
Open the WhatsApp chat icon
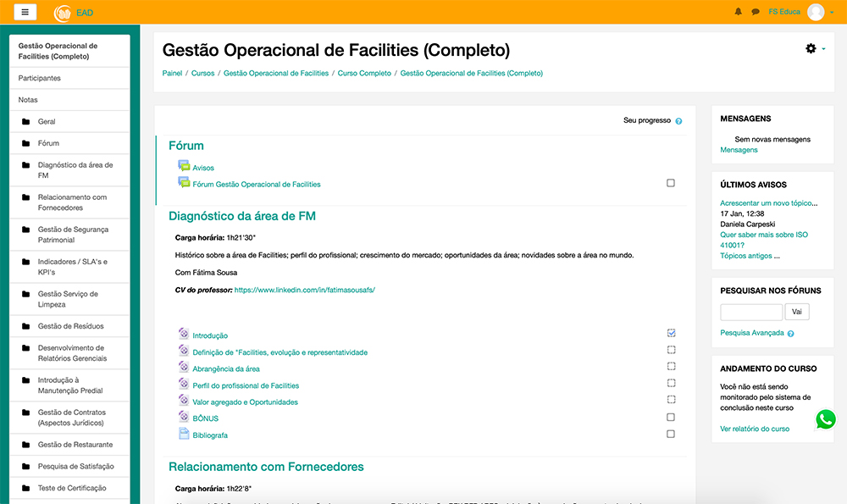(x=825, y=418)
